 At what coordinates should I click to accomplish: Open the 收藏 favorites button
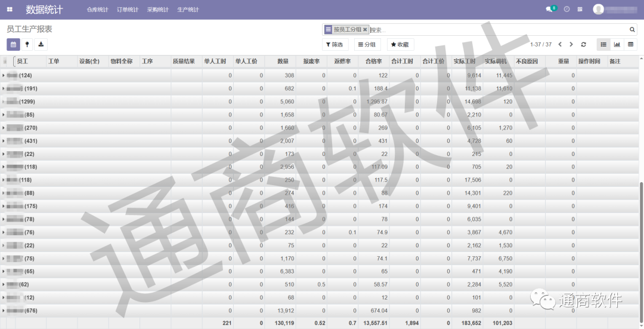point(400,45)
